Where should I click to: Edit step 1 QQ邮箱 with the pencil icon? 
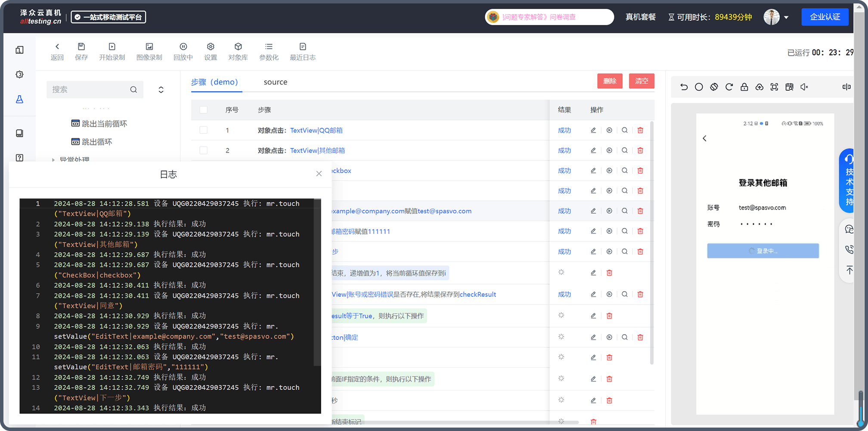pos(593,130)
